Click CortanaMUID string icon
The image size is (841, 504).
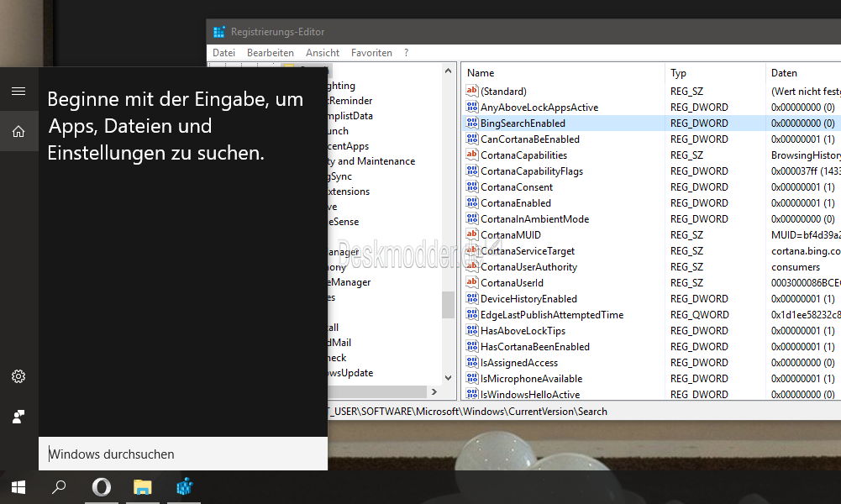[472, 235]
